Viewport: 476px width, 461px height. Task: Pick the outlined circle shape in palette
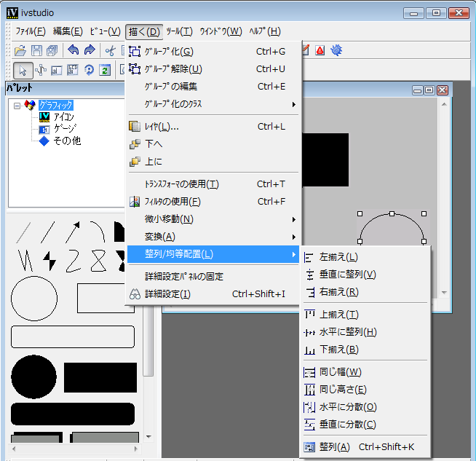pos(33,299)
